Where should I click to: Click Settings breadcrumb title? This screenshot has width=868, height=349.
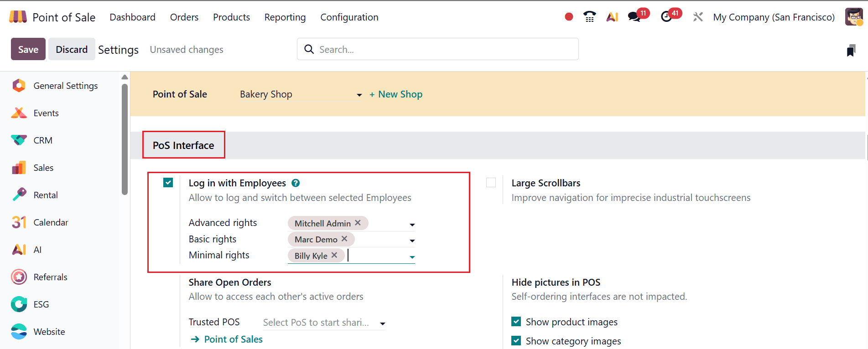(x=118, y=50)
